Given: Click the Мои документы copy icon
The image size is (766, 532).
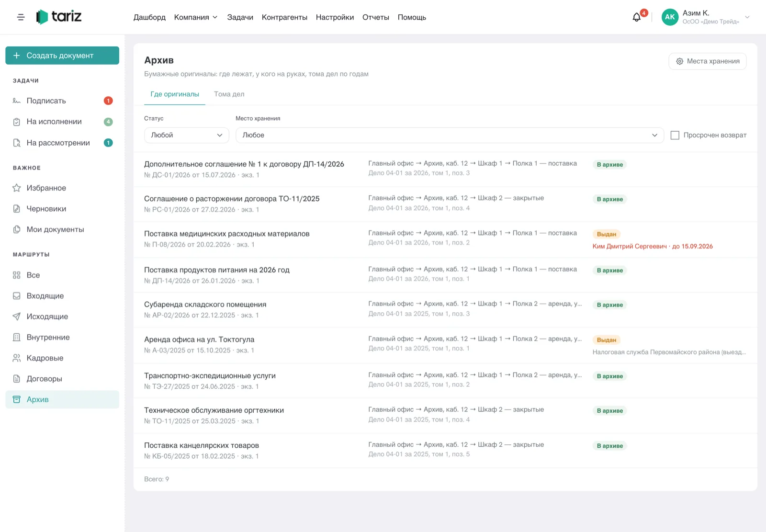Looking at the screenshot, I should click(17, 229).
